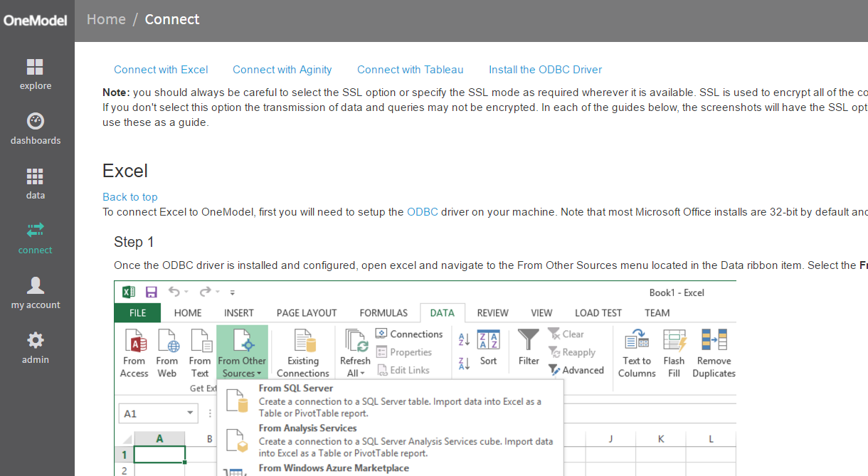Click the Advanced filter item in the ribbon

click(x=576, y=370)
